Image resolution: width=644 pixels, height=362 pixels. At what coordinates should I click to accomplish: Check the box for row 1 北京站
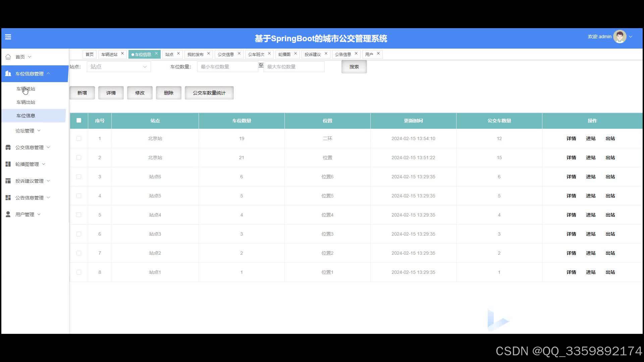(x=79, y=138)
